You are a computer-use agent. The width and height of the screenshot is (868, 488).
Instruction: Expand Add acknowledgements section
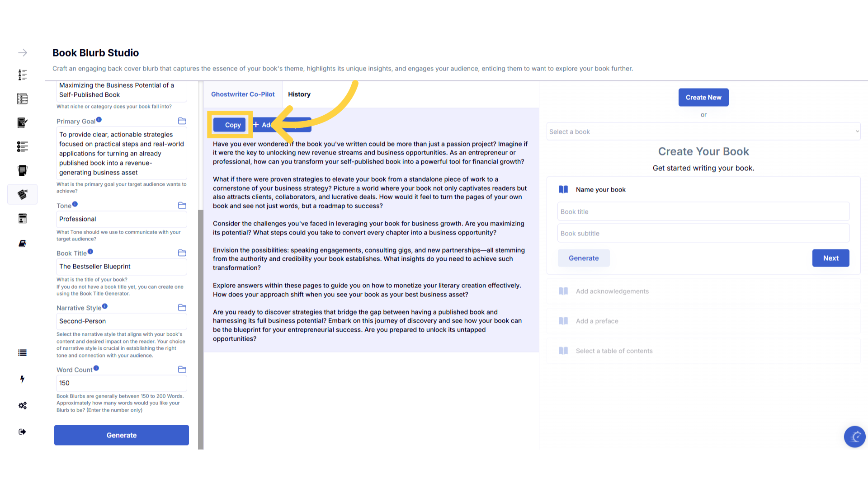612,291
